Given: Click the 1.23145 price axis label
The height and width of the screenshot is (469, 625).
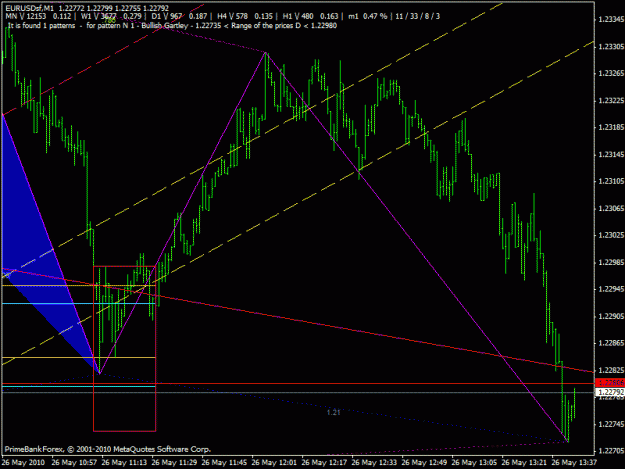Looking at the screenshot, I should [x=611, y=154].
